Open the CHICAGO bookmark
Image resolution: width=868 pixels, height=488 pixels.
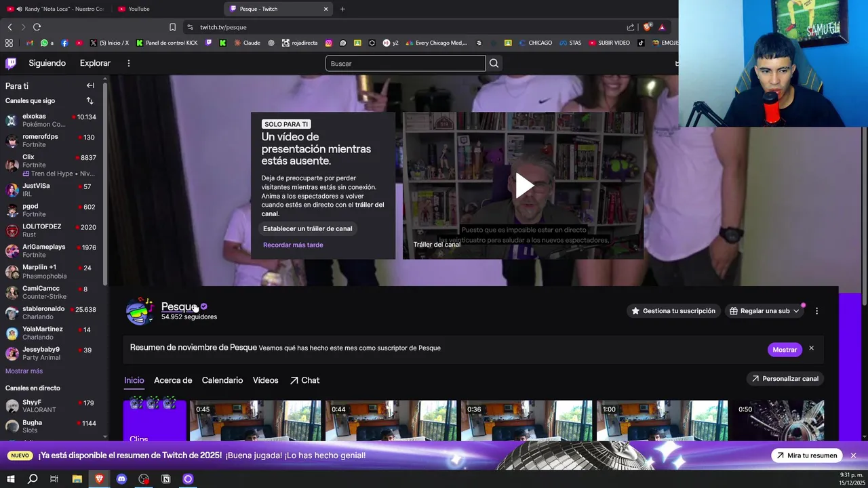pyautogui.click(x=535, y=43)
